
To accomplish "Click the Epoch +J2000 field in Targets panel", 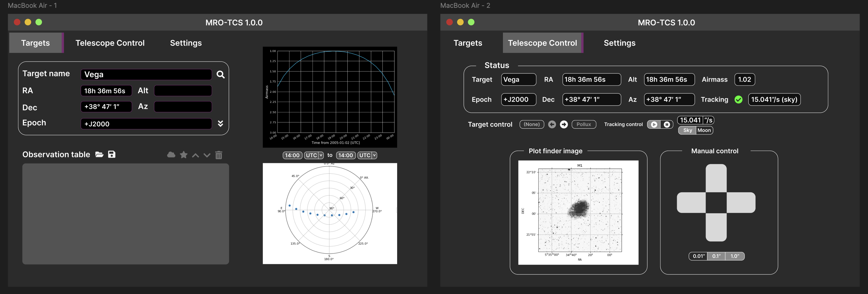I will [x=146, y=124].
